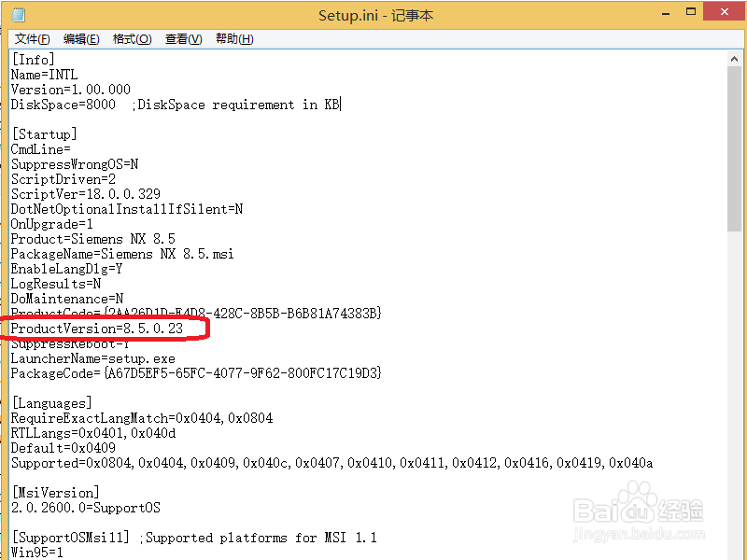Click the [Languages] section header
The height and width of the screenshot is (560, 747).
[x=51, y=403]
